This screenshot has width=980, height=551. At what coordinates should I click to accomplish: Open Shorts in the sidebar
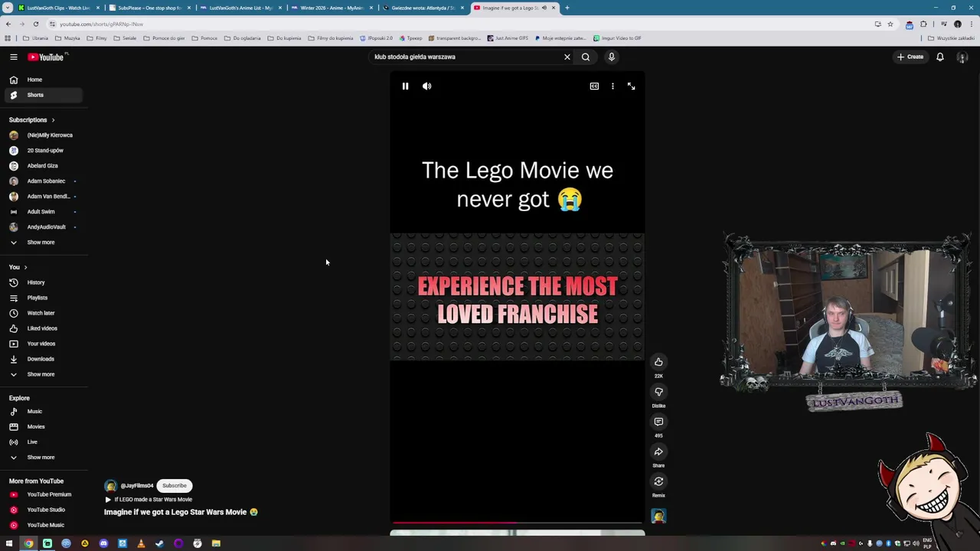coord(42,95)
